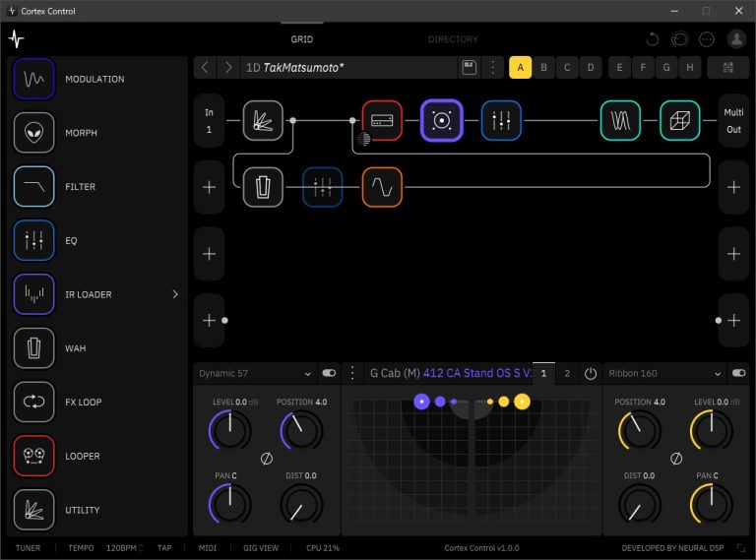Toggle the Dynamic 57 microphone switch
The height and width of the screenshot is (560, 756).
(329, 374)
